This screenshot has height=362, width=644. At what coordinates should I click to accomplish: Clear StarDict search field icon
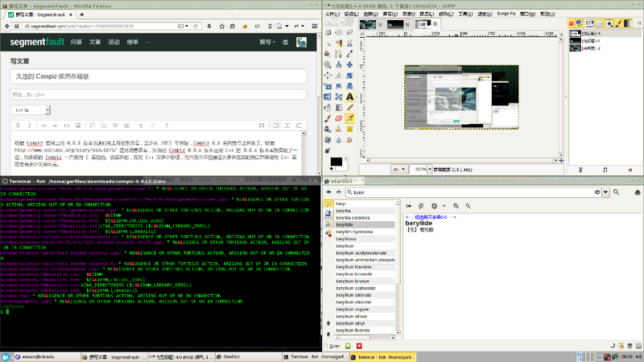pyautogui.click(x=597, y=192)
